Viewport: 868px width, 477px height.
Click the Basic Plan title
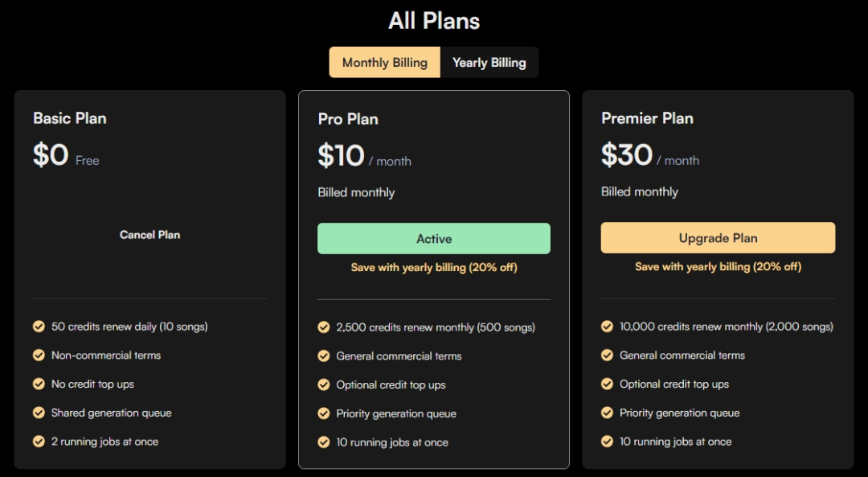click(70, 118)
